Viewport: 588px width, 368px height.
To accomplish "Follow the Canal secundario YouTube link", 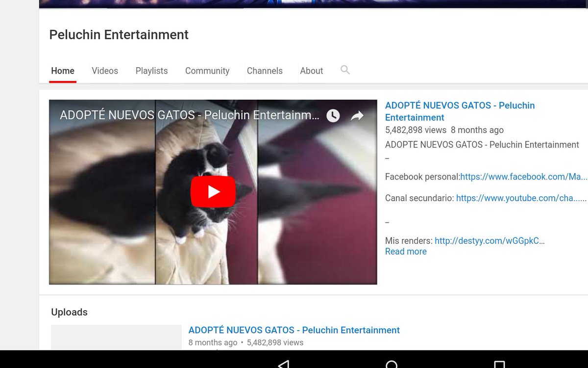I will tap(521, 198).
